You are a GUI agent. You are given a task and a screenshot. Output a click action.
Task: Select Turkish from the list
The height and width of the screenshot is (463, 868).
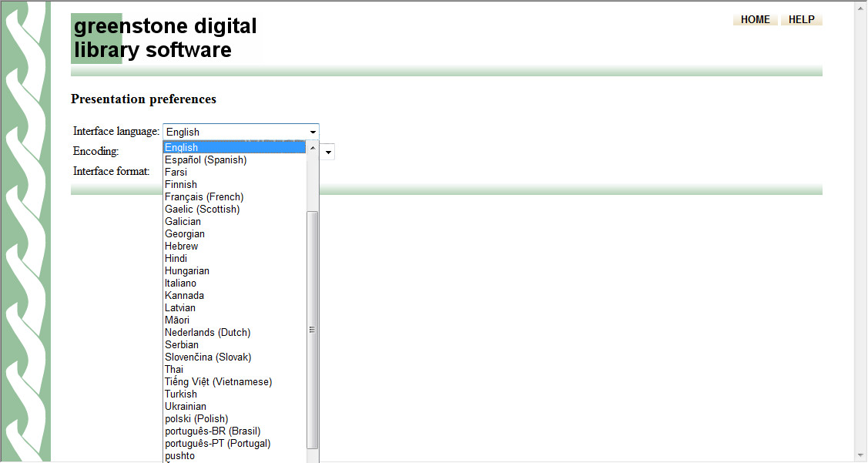tap(235, 394)
